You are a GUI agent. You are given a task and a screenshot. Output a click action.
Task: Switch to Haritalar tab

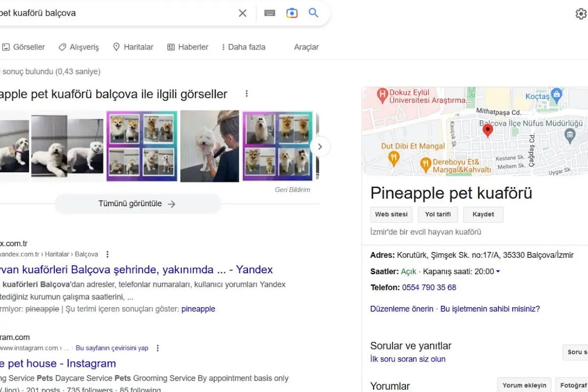click(133, 47)
